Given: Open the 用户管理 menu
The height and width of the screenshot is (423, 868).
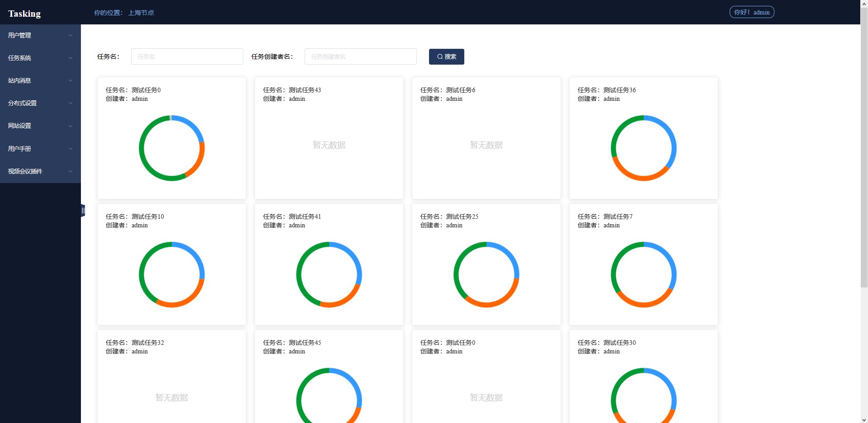Looking at the screenshot, I should [x=40, y=35].
